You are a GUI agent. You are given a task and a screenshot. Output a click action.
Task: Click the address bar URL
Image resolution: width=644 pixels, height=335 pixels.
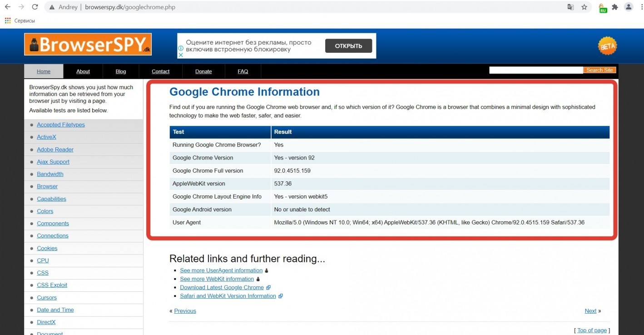130,7
